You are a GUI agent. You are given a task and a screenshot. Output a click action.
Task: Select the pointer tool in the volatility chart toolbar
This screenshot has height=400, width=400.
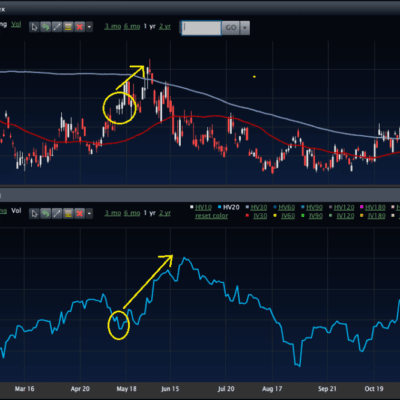tap(34, 213)
